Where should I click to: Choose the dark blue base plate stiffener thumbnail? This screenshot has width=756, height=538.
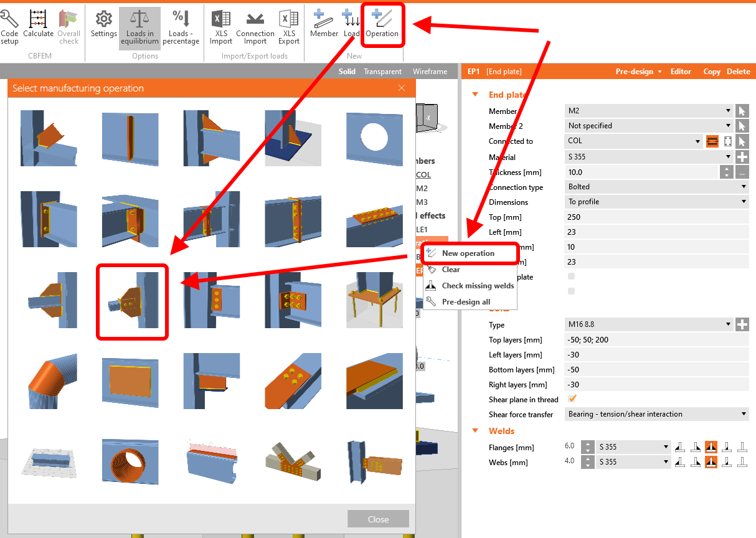tap(293, 139)
